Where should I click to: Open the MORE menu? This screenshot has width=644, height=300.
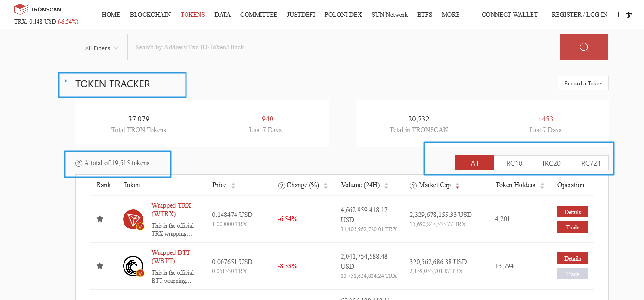tap(450, 15)
